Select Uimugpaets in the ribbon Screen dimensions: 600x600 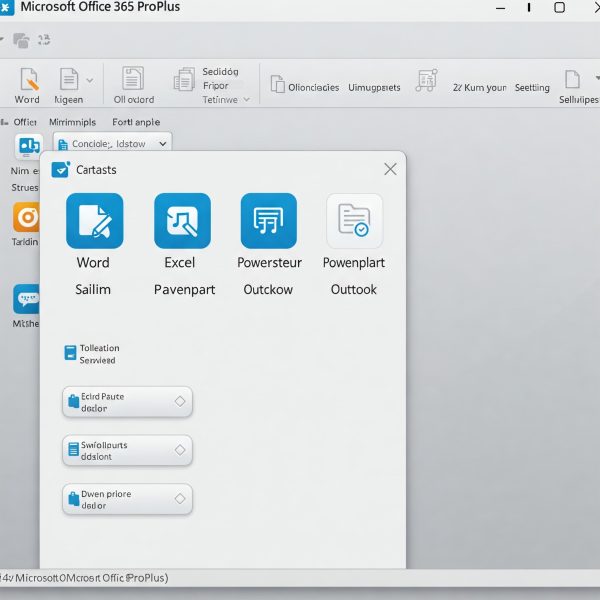pos(374,88)
